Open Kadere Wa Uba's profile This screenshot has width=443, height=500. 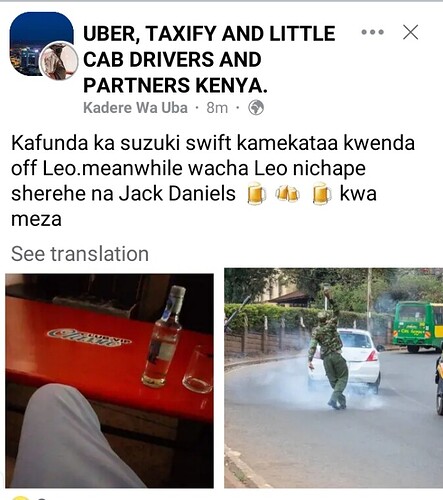coord(135,108)
